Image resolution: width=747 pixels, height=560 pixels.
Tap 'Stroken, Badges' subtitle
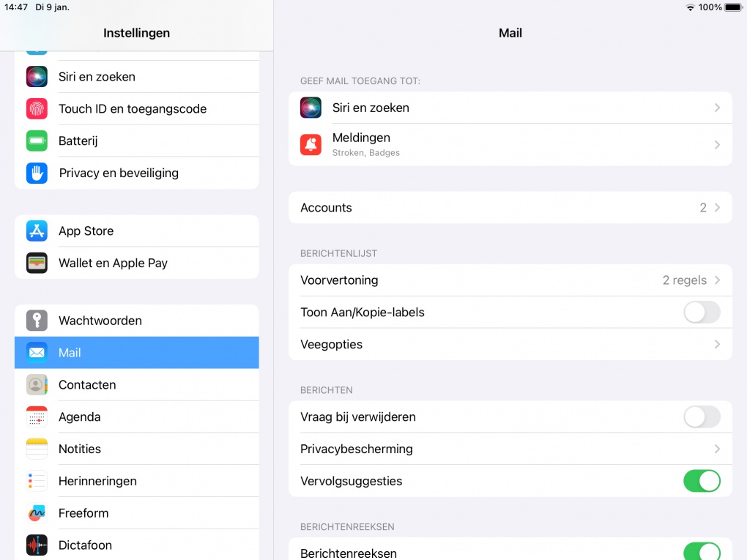click(x=366, y=153)
